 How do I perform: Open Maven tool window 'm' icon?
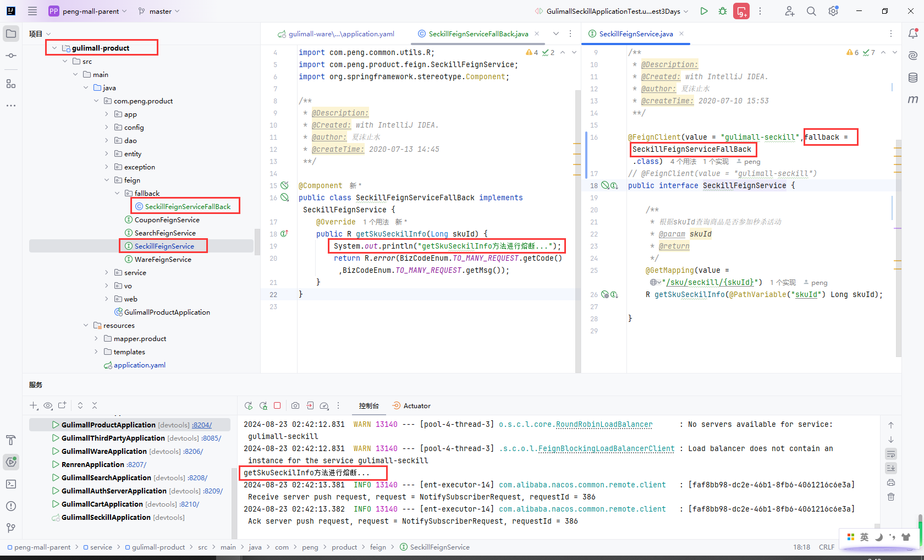pos(913,100)
